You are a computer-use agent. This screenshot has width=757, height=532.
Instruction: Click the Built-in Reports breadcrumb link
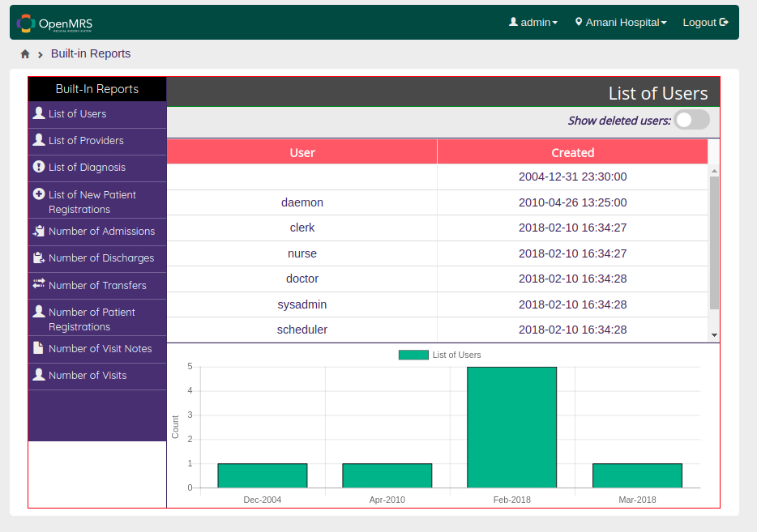click(91, 53)
